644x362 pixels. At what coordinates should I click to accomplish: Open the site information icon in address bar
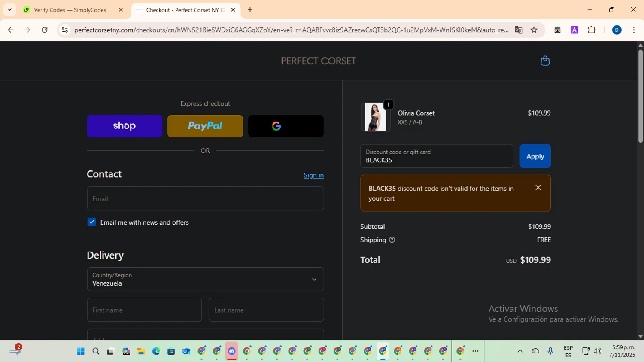tap(65, 30)
